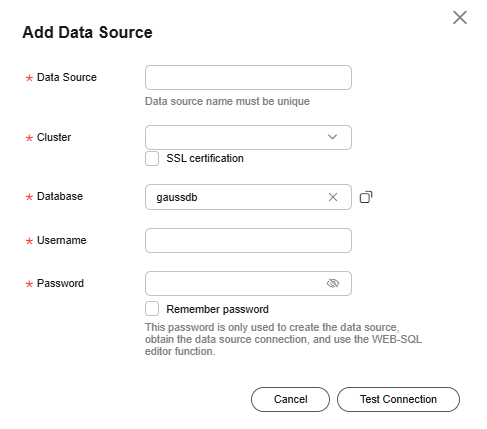Screen dimensions: 487x429
Task: Click the SSL certification label text
Action: coord(205,158)
